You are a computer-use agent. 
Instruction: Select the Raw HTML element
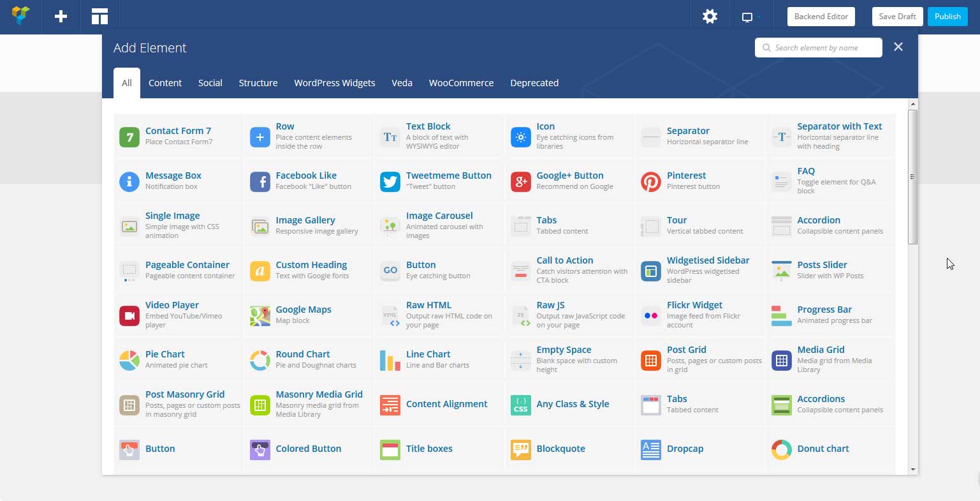click(441, 315)
